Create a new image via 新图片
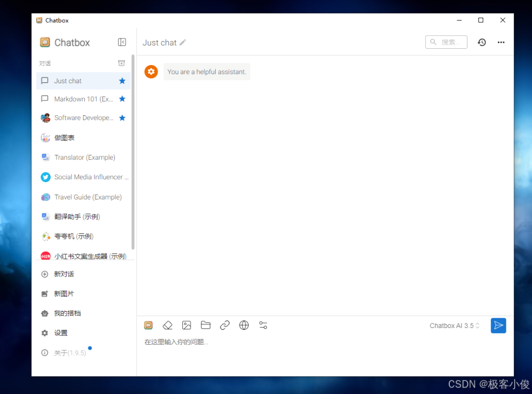Image resolution: width=532 pixels, height=394 pixels. point(84,294)
